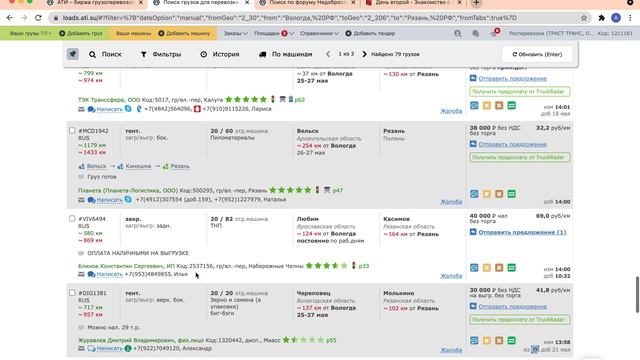Viewport: 640px width, 360px height.
Task: Click the Обновить (Enter) refresh button
Action: click(537, 54)
